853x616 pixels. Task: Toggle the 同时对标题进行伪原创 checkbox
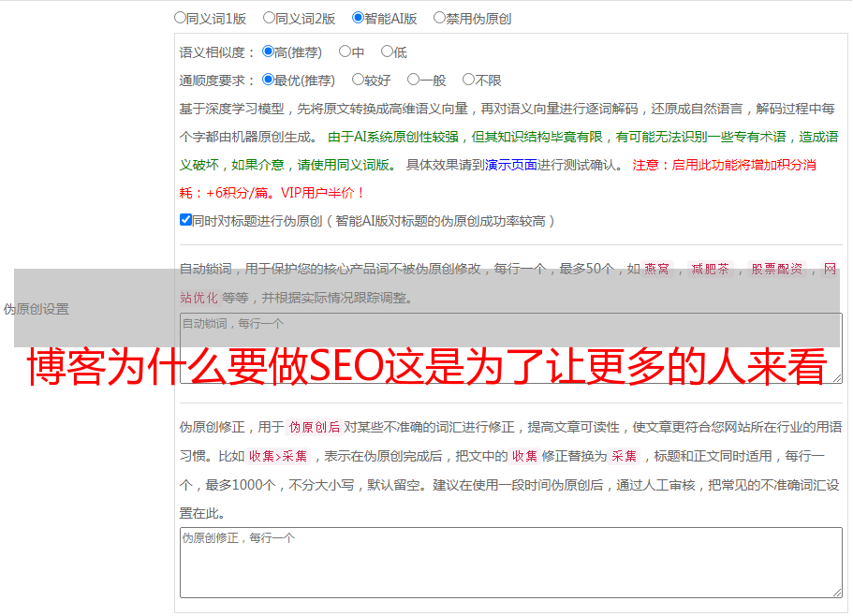[x=185, y=221]
